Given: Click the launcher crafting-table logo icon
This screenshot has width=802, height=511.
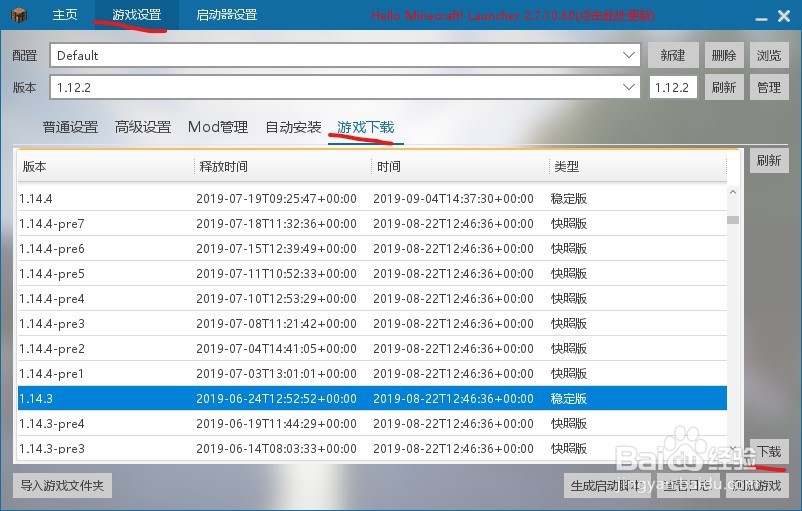Looking at the screenshot, I should point(18,15).
